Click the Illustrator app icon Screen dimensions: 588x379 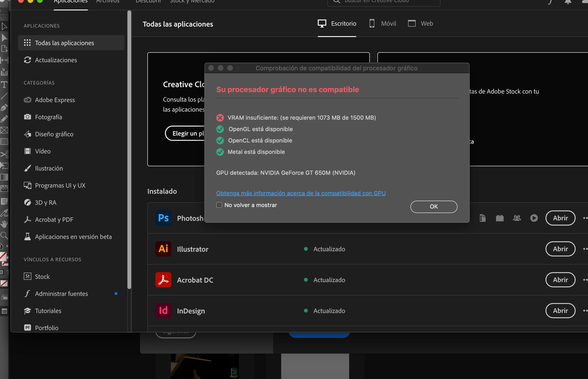[x=163, y=249]
